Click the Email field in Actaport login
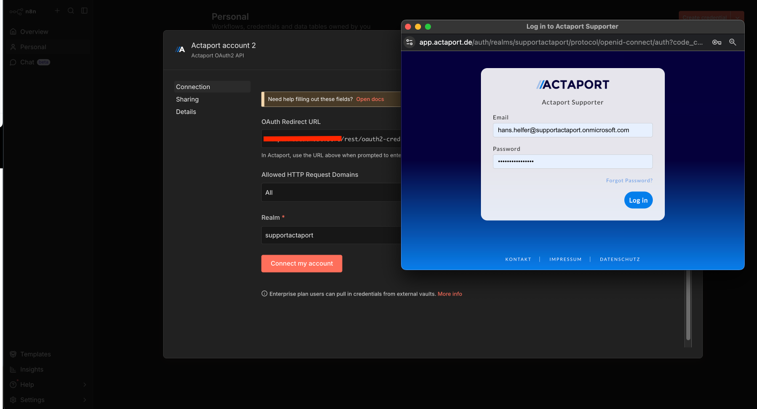Viewport: 757px width, 409px height. point(572,130)
